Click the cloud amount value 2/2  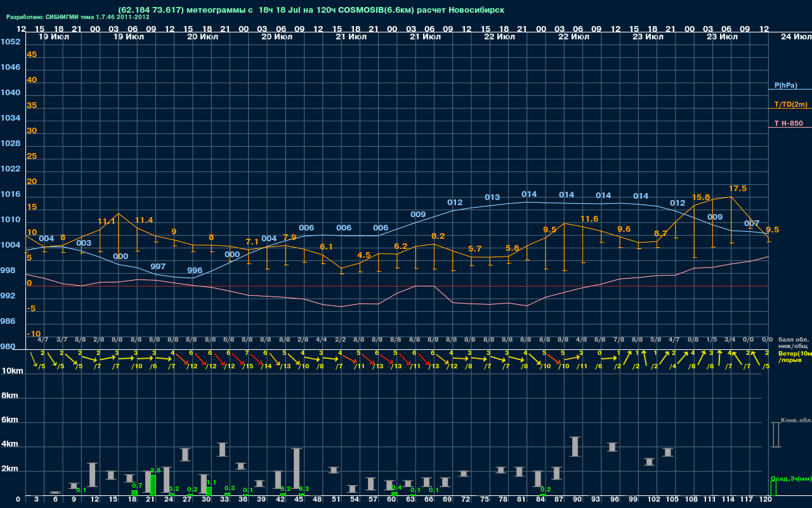340,340
